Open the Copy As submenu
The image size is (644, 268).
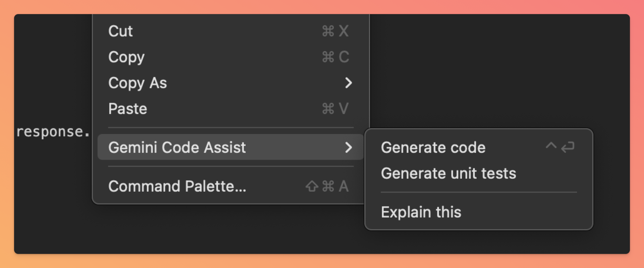137,83
